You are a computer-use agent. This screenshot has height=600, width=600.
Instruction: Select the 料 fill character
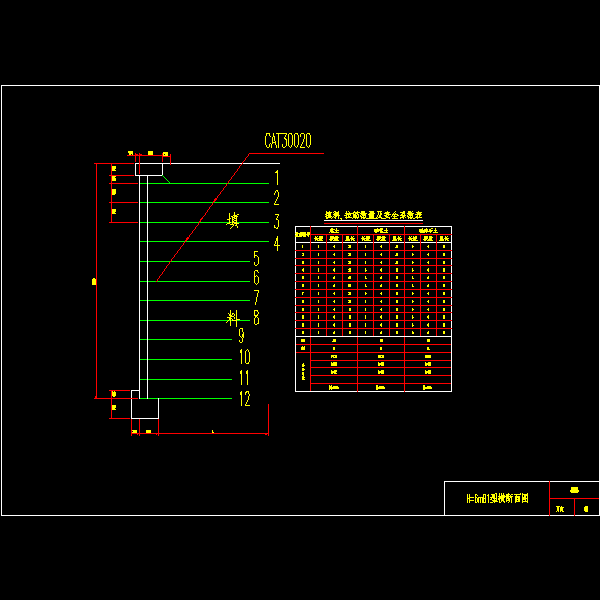point(233,318)
